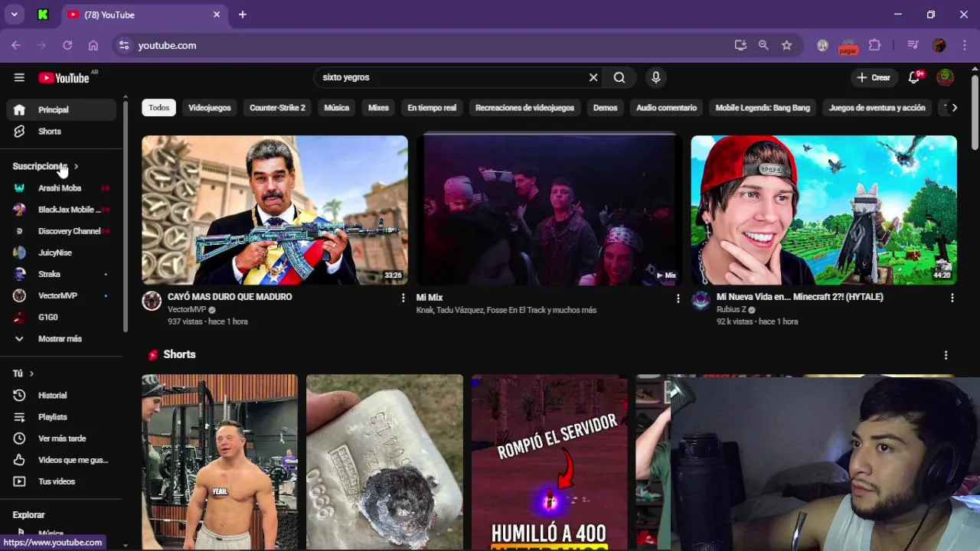Select the En tiempo real chip
Viewport: 980px width, 551px height.
pyautogui.click(x=432, y=108)
